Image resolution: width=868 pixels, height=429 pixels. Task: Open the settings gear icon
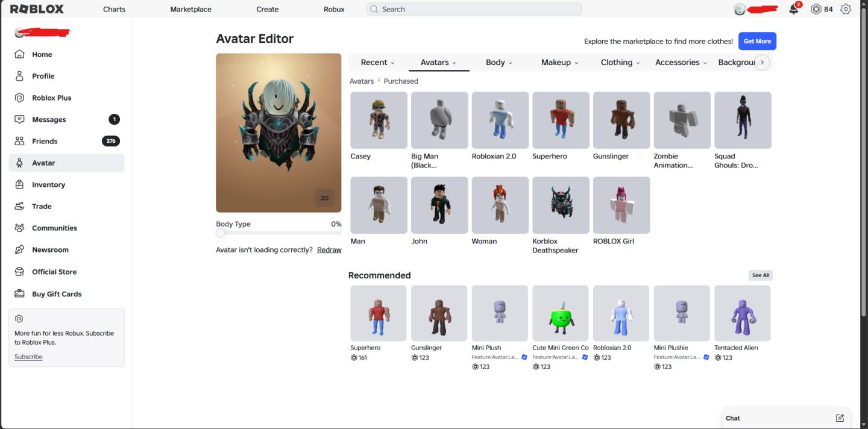846,9
